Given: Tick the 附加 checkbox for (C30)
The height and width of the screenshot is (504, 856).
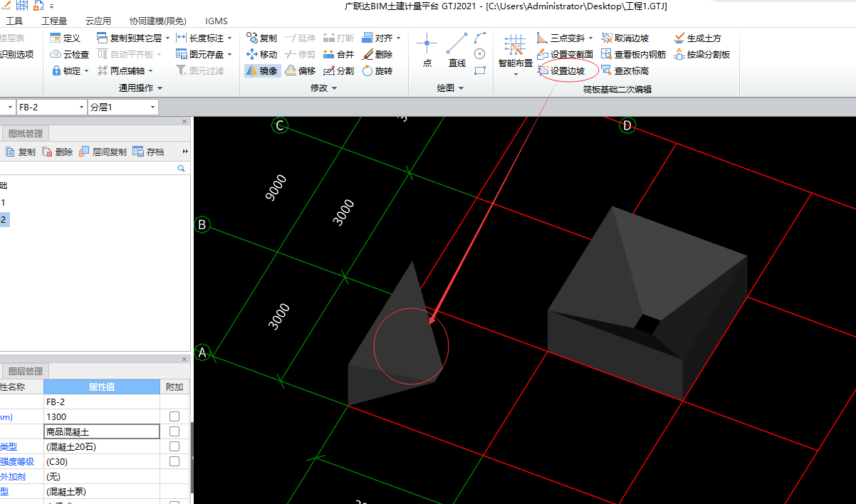Looking at the screenshot, I should (174, 461).
